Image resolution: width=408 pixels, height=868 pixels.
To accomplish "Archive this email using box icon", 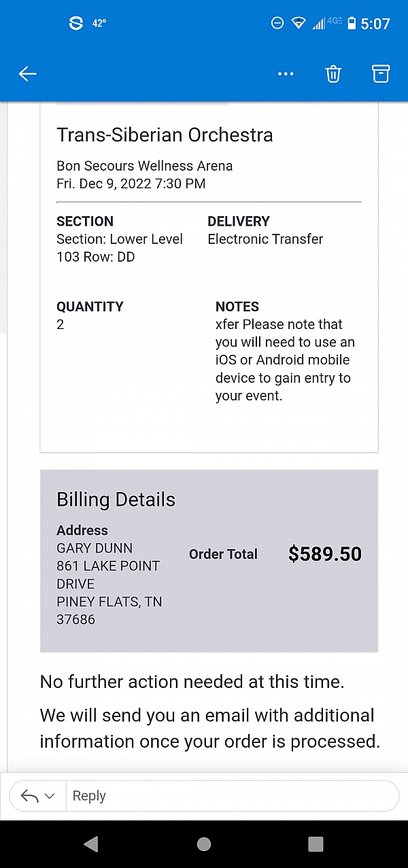I will click(381, 74).
